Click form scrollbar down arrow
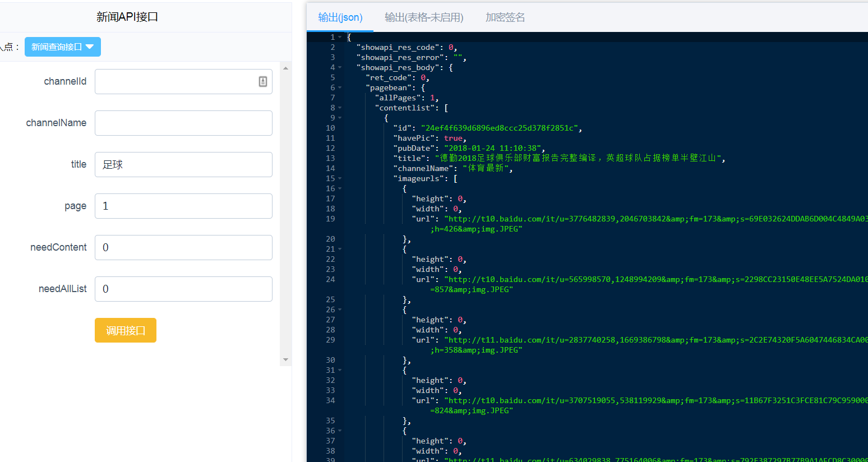 285,360
